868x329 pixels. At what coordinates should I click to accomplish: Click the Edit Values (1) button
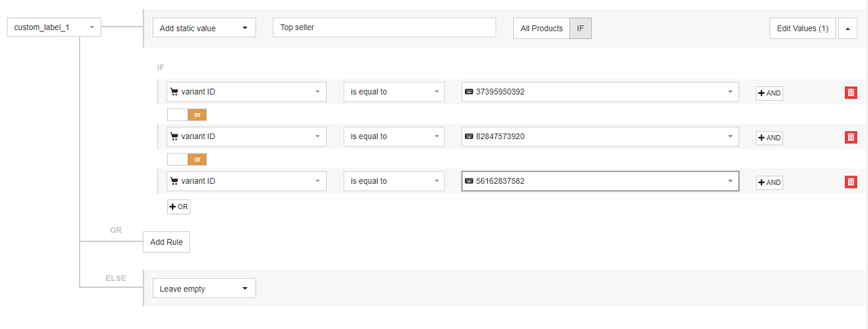pyautogui.click(x=802, y=28)
